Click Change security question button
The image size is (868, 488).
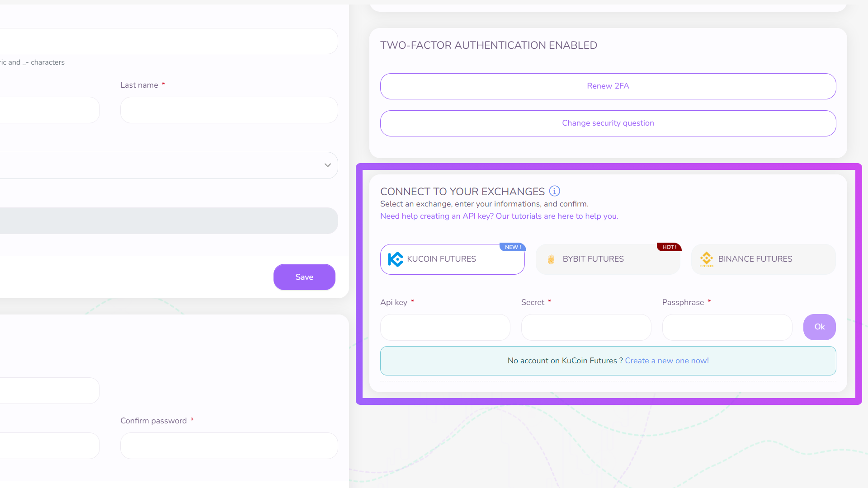608,123
